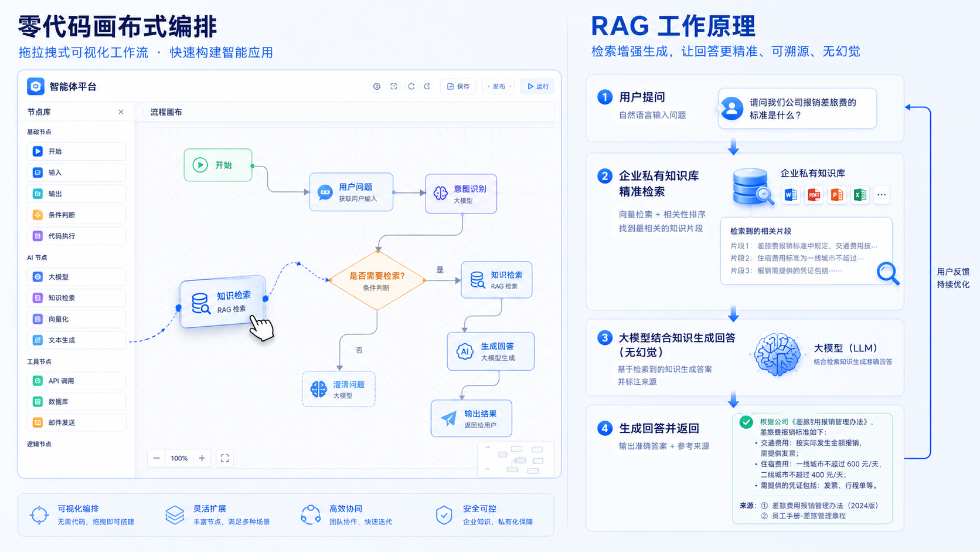Image resolution: width=980 pixels, height=552 pixels.
Task: Open source ① 差旅费用报销管理办法（2024版）
Action: [x=819, y=506]
